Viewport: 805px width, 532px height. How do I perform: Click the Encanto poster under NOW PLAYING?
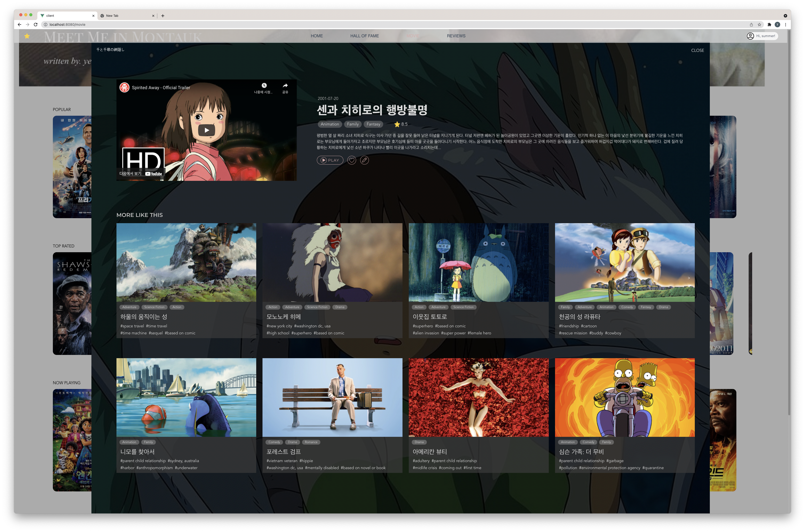(x=72, y=440)
